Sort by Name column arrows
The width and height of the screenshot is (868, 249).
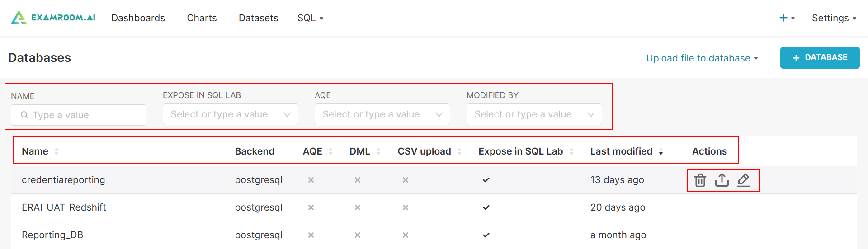[57, 151]
